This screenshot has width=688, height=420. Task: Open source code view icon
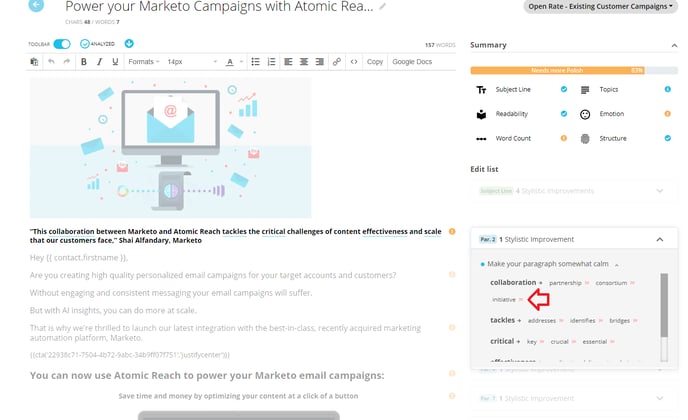pyautogui.click(x=354, y=62)
